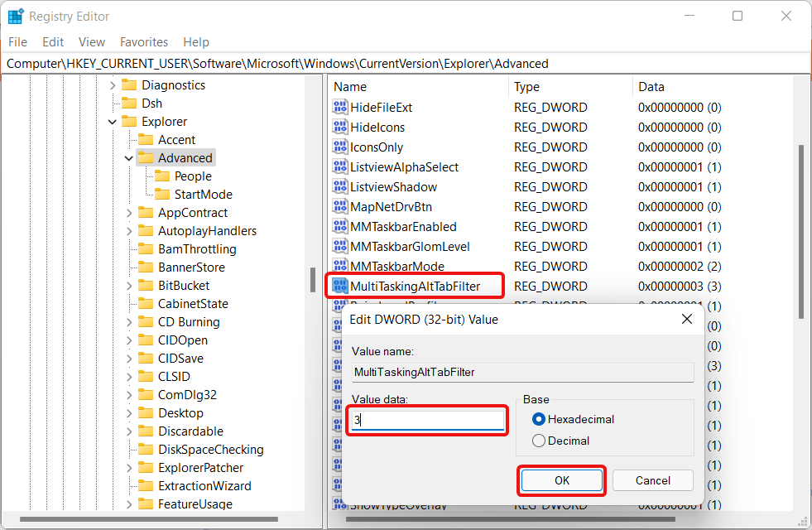
Task: Sort values by the Name column header
Action: 418,86
